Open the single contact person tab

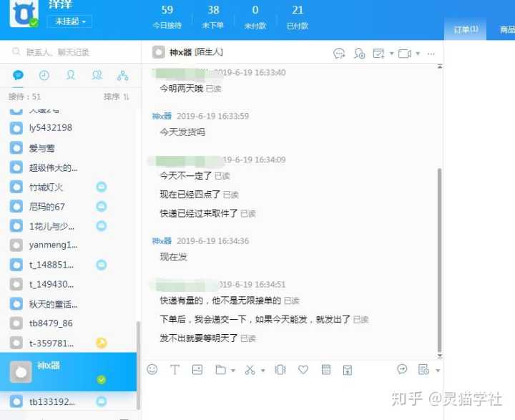click(71, 76)
